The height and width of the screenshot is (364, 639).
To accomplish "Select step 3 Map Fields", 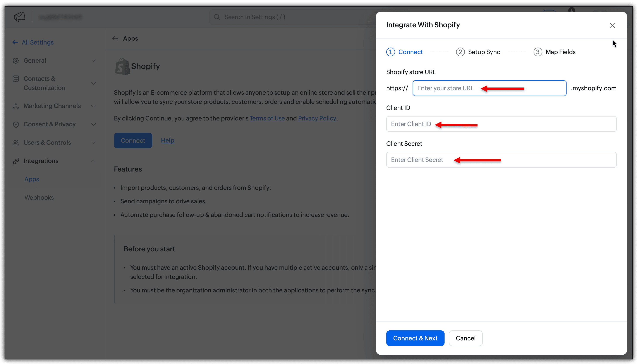I will click(554, 52).
